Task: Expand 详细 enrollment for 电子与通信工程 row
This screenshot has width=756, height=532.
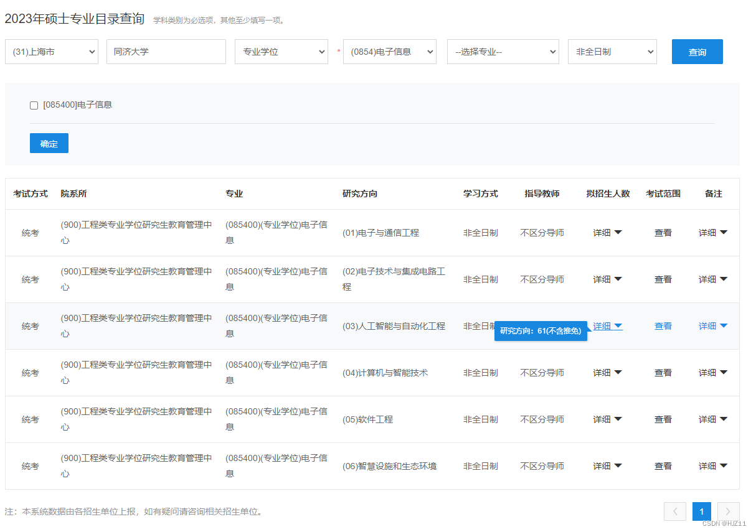Action: (x=607, y=232)
